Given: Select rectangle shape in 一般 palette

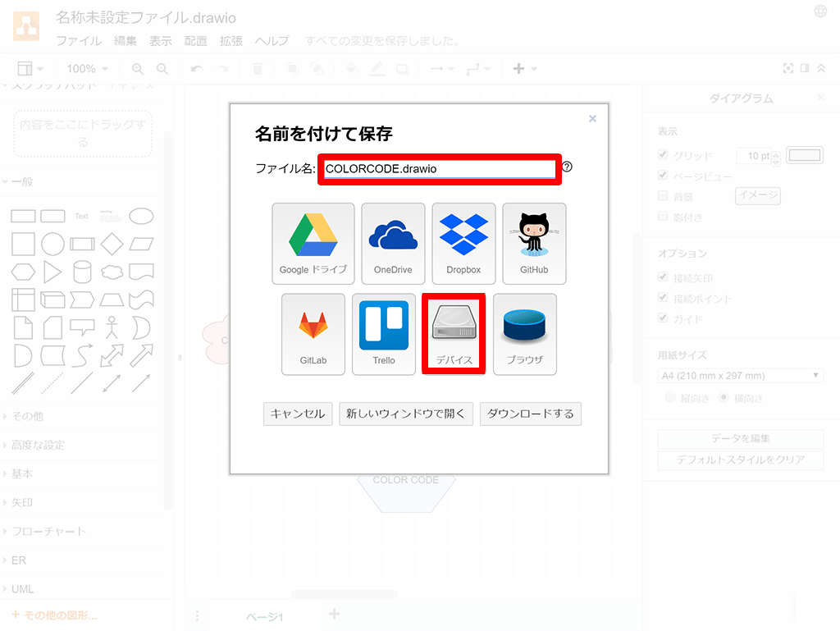Looking at the screenshot, I should 23,216.
